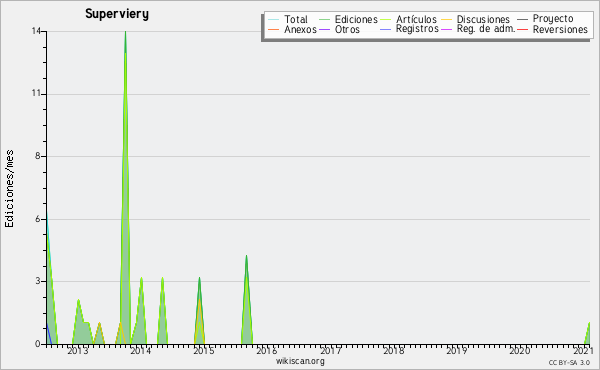Click the 2021 x-axis label
This screenshot has height=370, width=600.
click(x=583, y=351)
